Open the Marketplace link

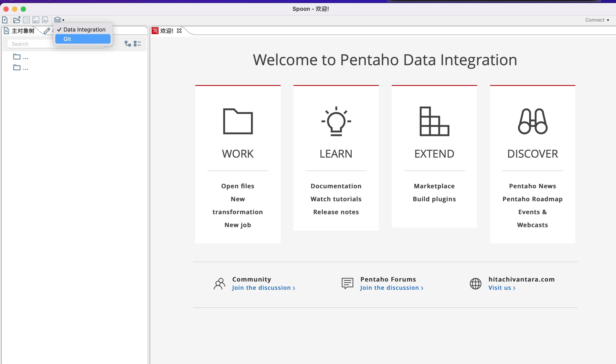pos(434,186)
